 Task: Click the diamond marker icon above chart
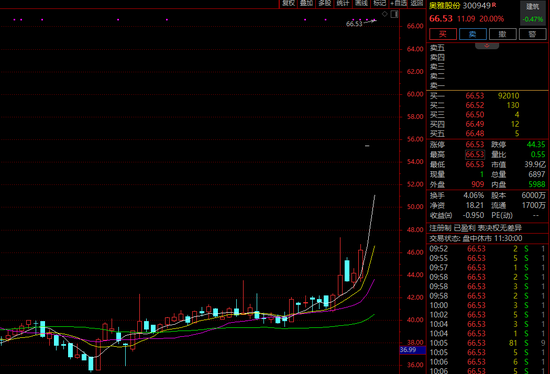point(385,14)
